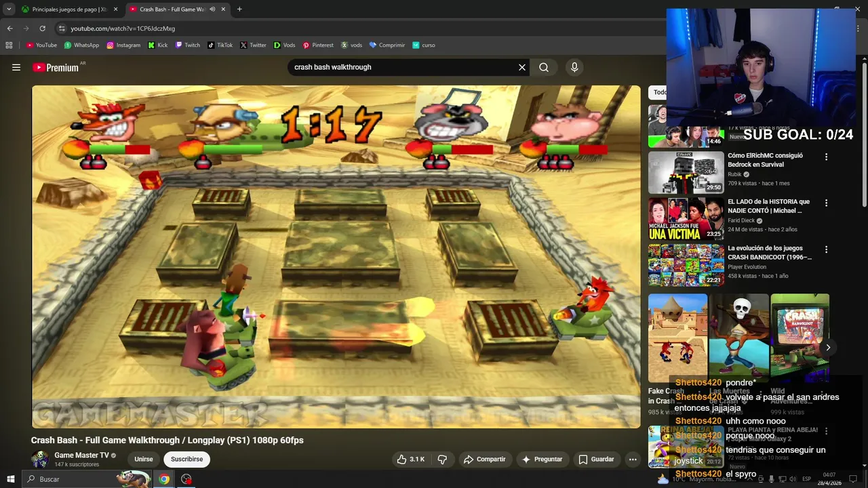The width and height of the screenshot is (868, 488).
Task: Dislike the video with thumbs down
Action: [x=442, y=459]
